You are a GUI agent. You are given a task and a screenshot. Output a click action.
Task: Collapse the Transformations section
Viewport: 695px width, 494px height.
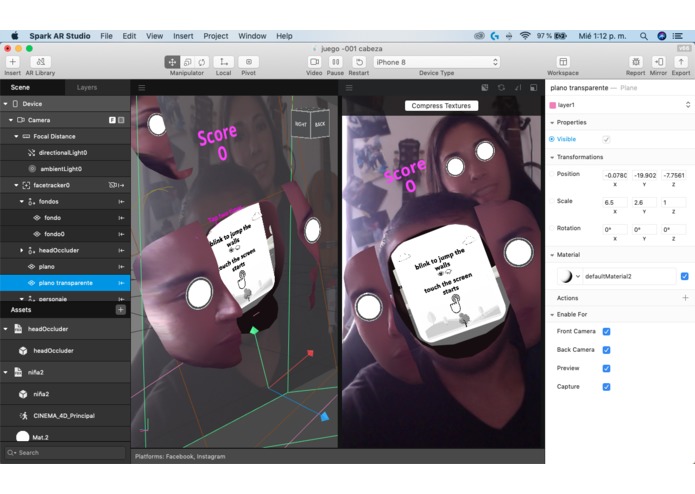point(552,157)
